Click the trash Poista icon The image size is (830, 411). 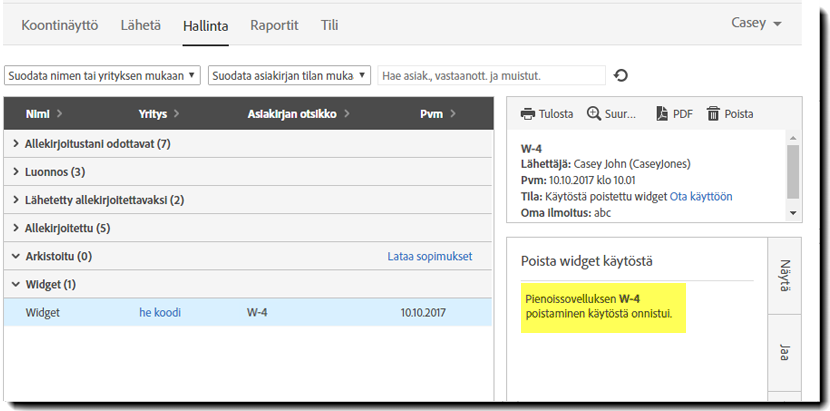tap(713, 114)
